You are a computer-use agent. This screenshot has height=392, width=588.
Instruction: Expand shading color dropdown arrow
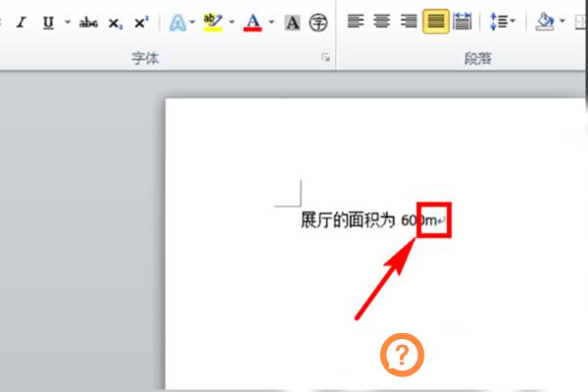563,21
